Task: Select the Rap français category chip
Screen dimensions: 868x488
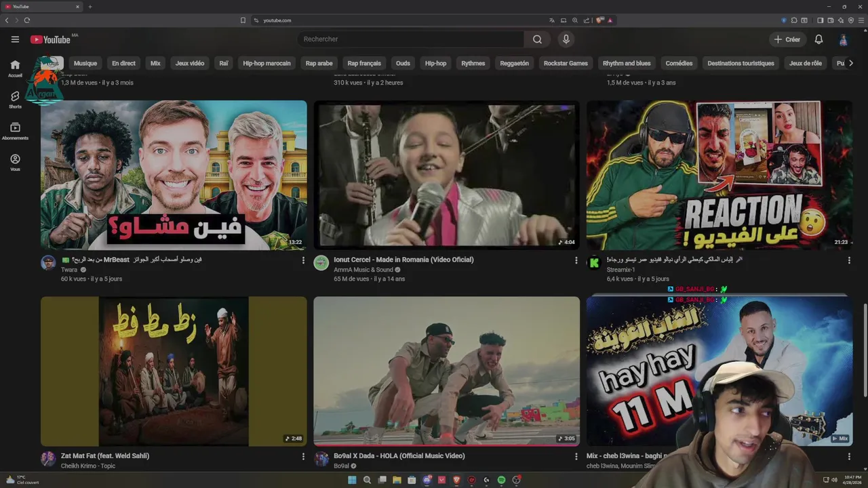Action: (x=364, y=63)
